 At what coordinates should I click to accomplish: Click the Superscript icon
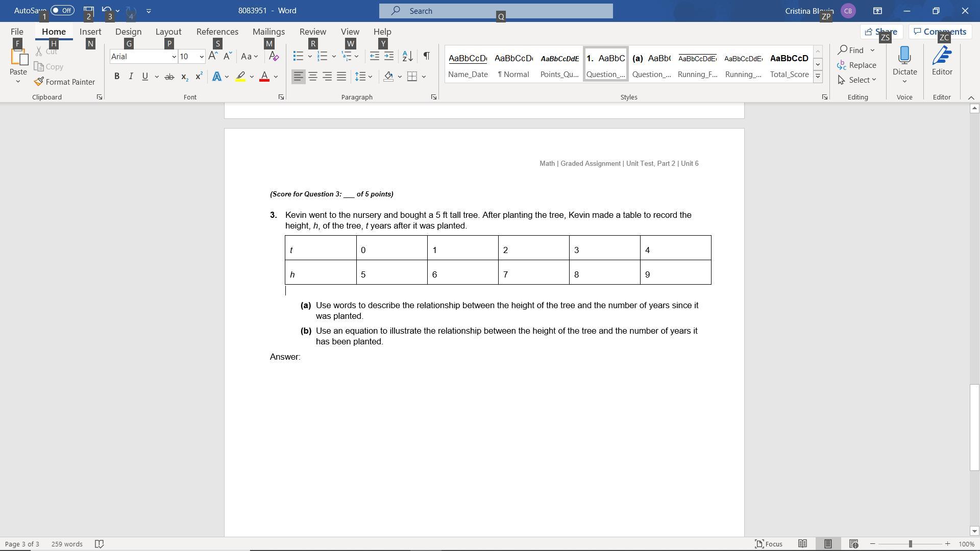point(199,77)
